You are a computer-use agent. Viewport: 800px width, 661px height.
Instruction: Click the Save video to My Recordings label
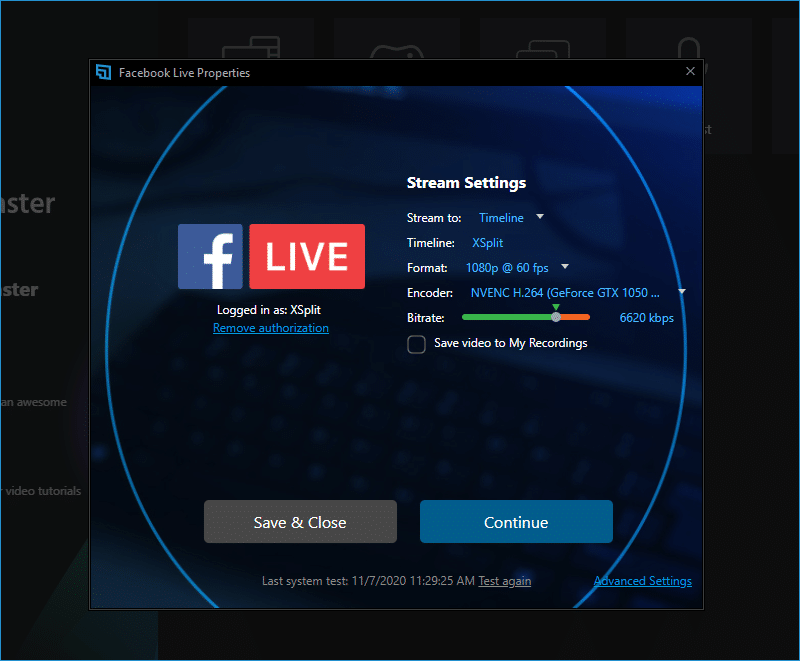511,343
